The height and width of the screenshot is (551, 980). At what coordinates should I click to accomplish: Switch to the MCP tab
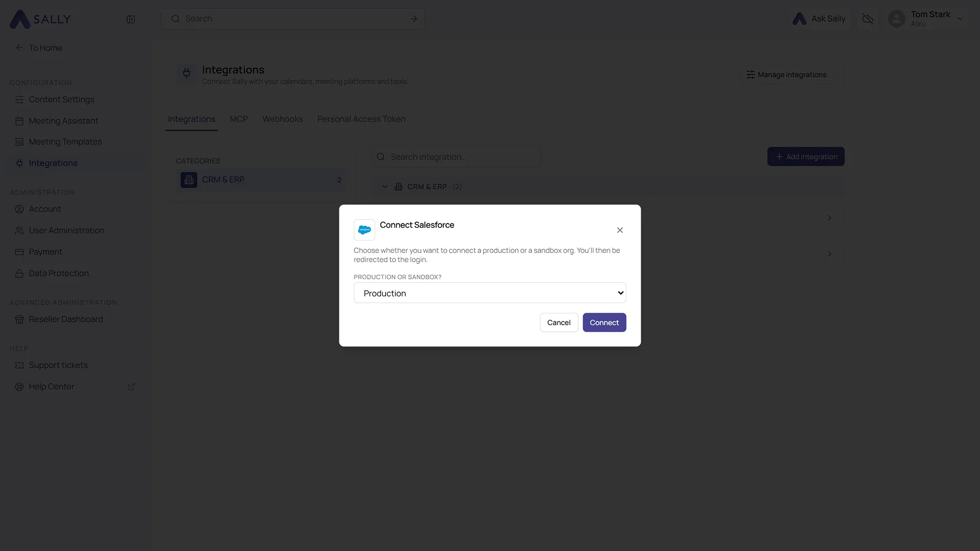(239, 119)
